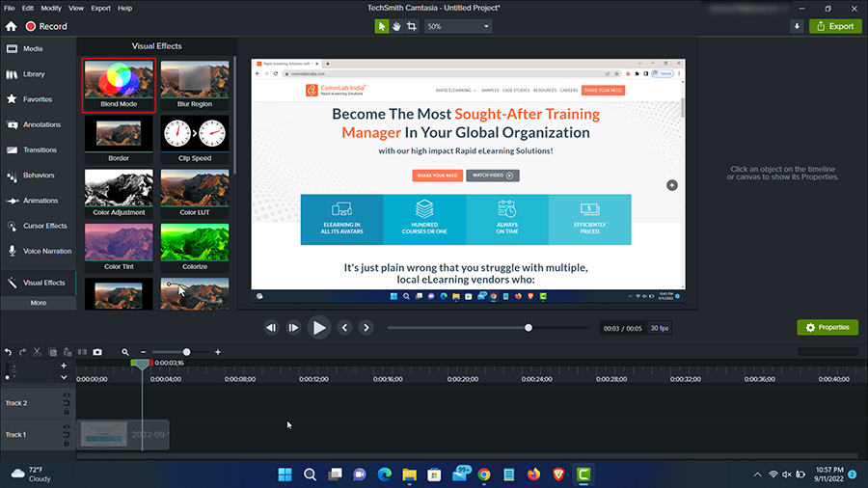Select the Clip Speed effect thumbnail

(195, 140)
